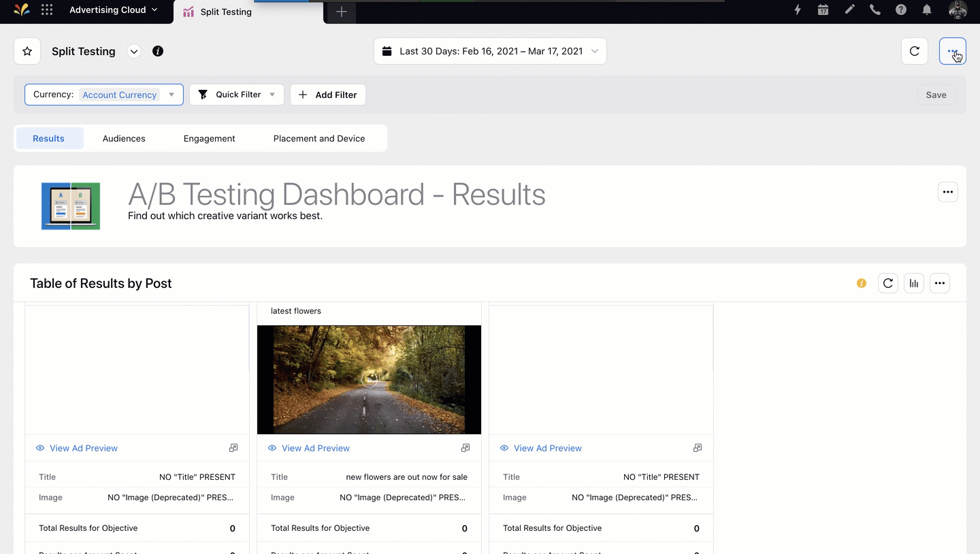Image resolution: width=980 pixels, height=554 pixels.
Task: Open the calendar icon in top bar
Action: coord(823,10)
